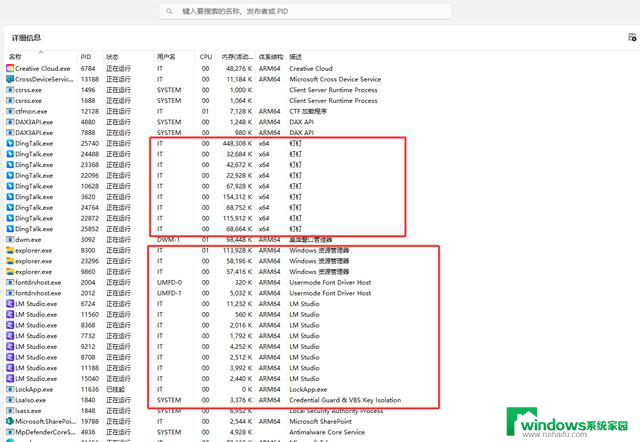Click the dwm.exe process icon
640x442 pixels.
(x=10, y=240)
